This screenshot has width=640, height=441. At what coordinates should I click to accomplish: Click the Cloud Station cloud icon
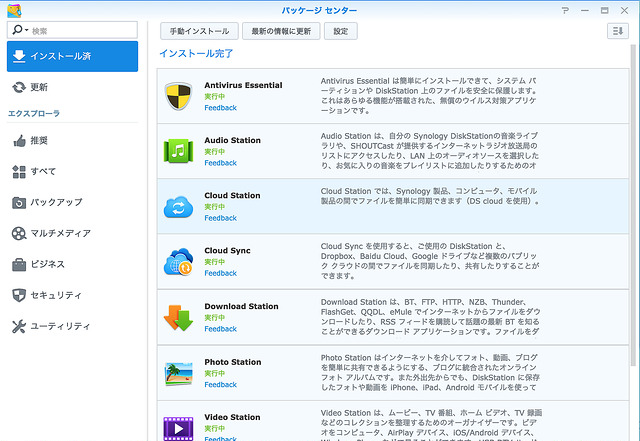coord(178,207)
